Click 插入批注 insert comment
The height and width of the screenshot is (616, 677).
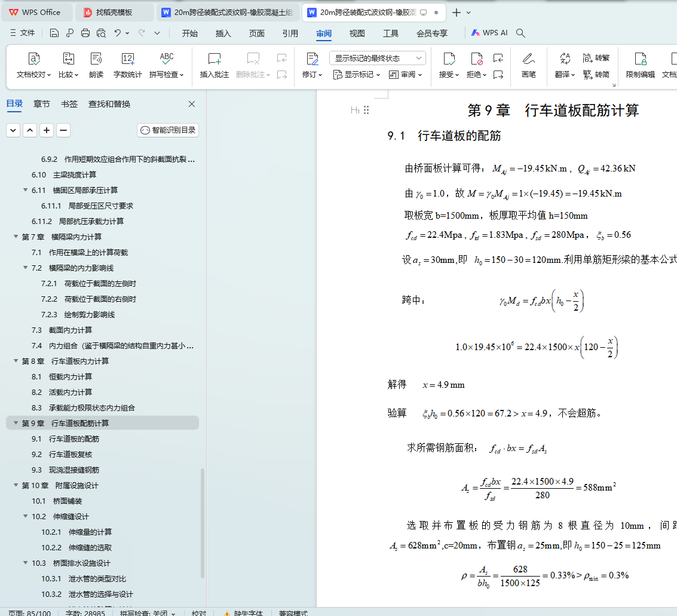pos(214,65)
